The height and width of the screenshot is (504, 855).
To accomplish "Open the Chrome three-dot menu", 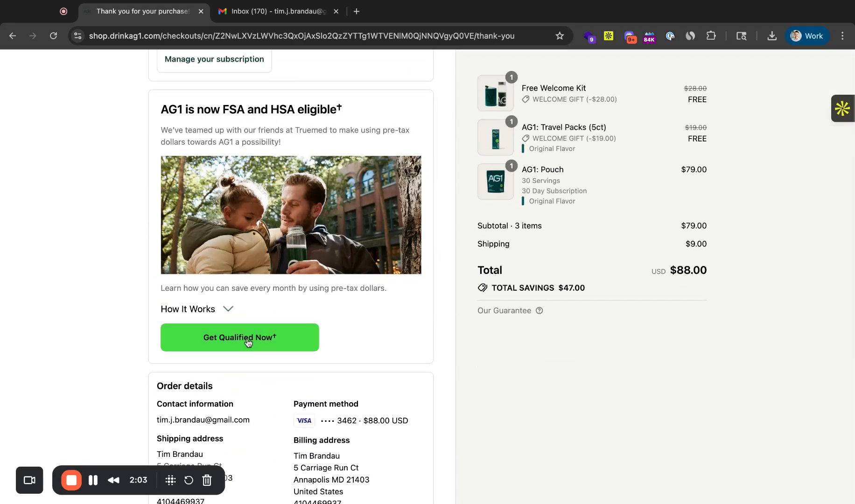I will click(x=843, y=35).
